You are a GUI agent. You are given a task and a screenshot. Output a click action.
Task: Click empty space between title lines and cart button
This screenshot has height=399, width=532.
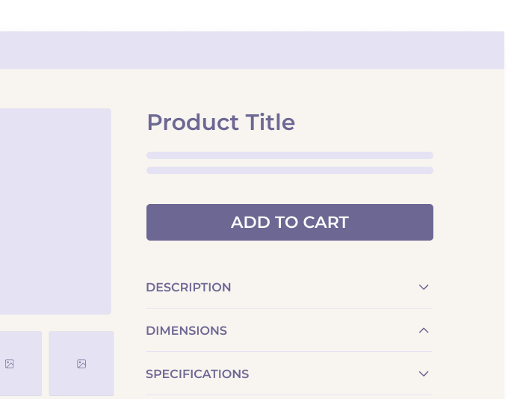(x=289, y=189)
